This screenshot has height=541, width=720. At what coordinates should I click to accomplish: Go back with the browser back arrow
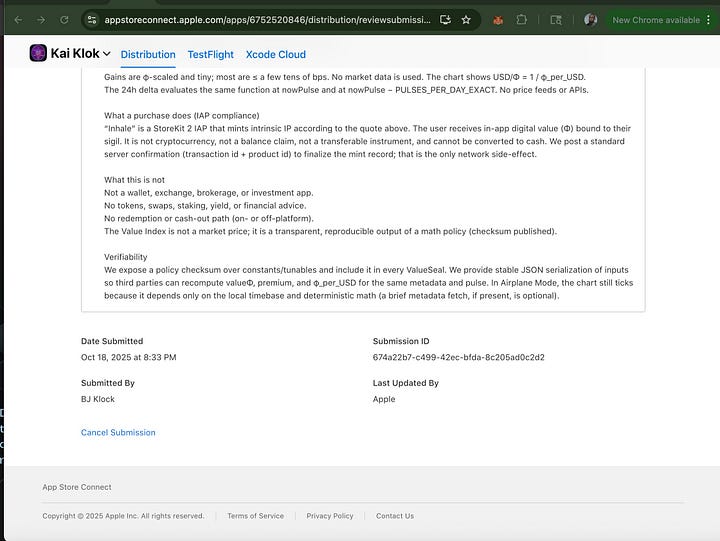point(18,20)
